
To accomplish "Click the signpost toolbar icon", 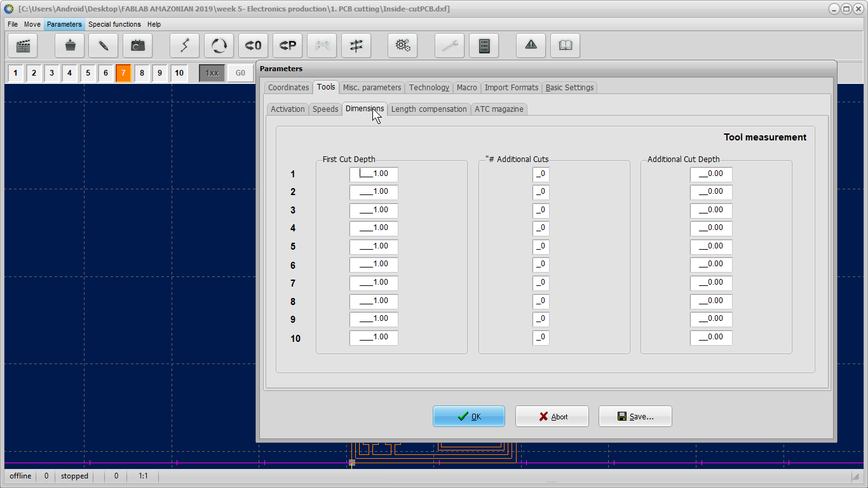I will pyautogui.click(x=356, y=46).
